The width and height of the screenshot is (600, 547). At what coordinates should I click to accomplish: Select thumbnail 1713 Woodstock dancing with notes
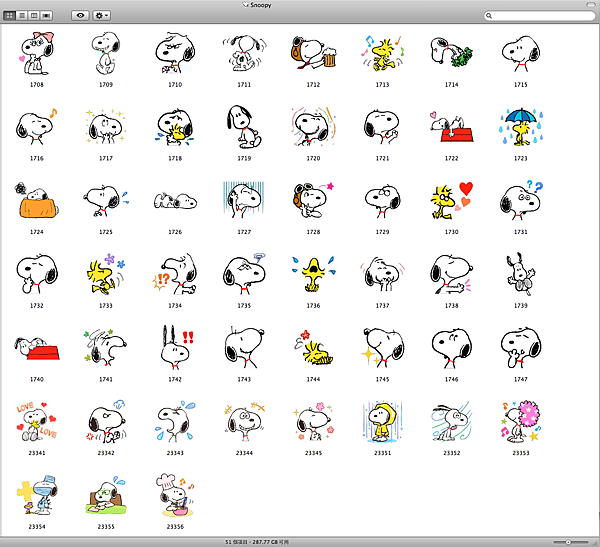click(x=382, y=54)
